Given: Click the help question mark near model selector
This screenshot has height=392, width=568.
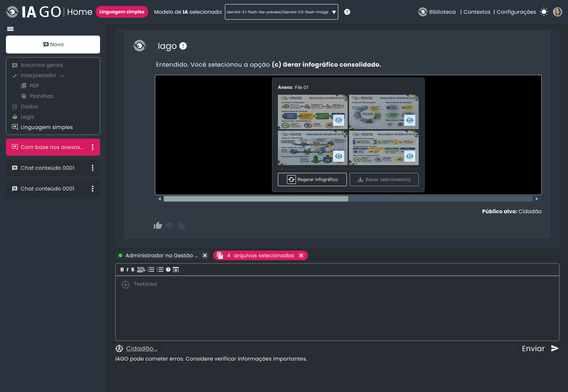Looking at the screenshot, I should [x=347, y=12].
